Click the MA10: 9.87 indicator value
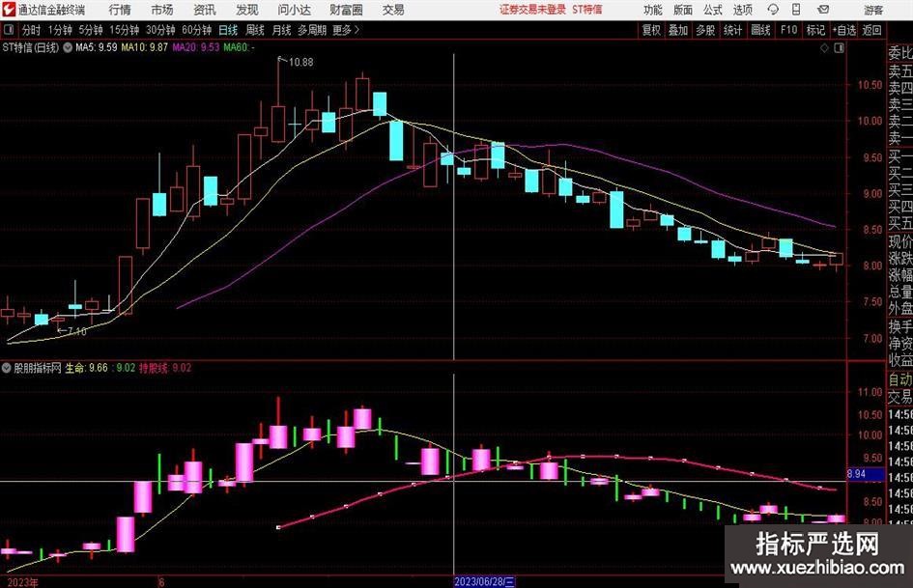913x588 pixels. pos(144,47)
